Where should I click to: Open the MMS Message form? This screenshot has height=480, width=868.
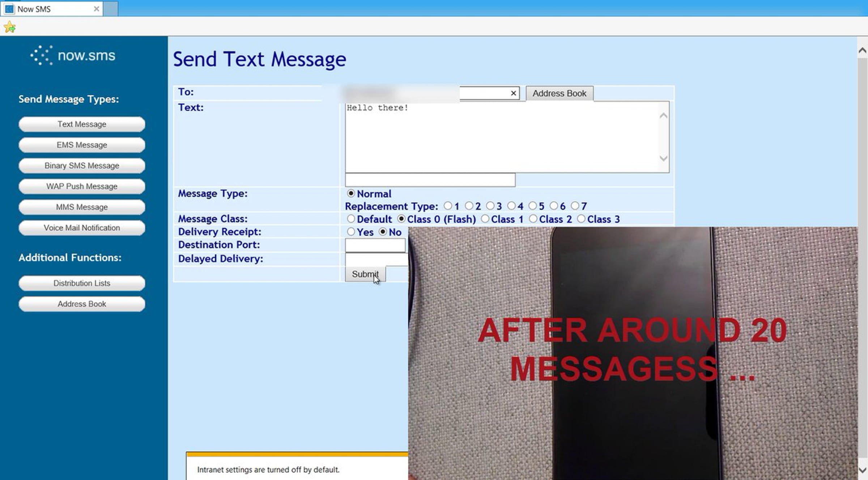coord(82,207)
